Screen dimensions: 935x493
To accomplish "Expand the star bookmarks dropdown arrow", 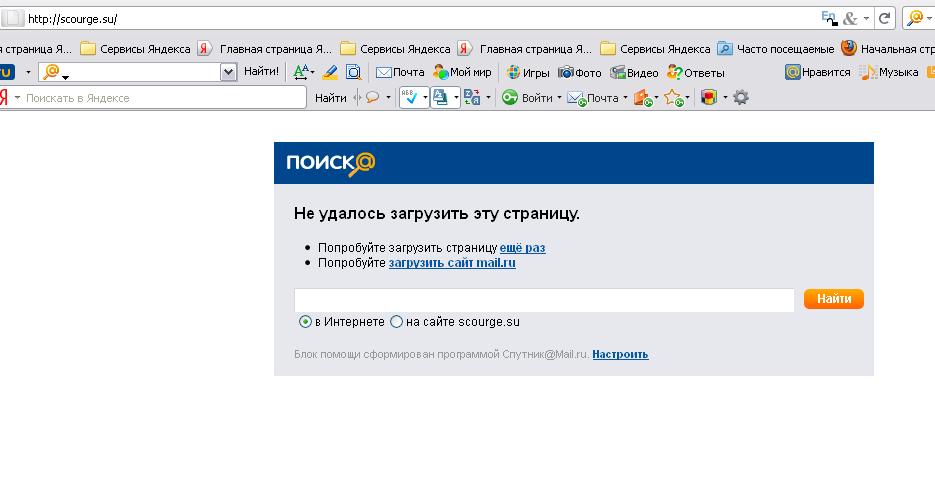I will coord(688,97).
